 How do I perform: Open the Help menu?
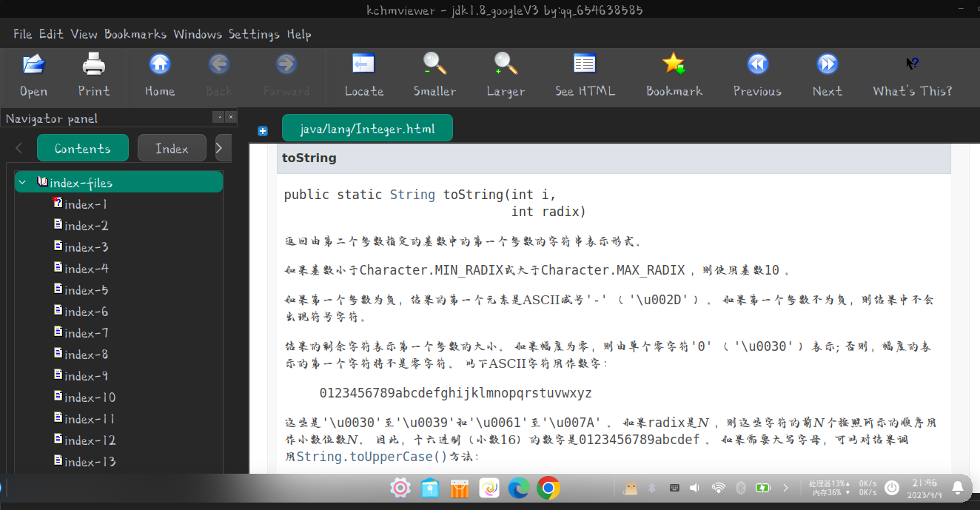click(299, 34)
